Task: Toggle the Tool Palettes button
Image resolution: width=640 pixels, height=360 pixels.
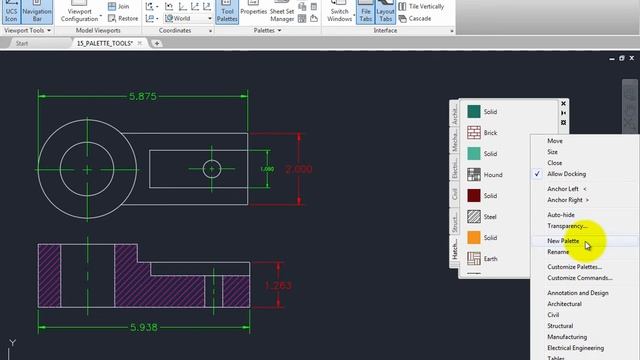Action: pos(227,11)
